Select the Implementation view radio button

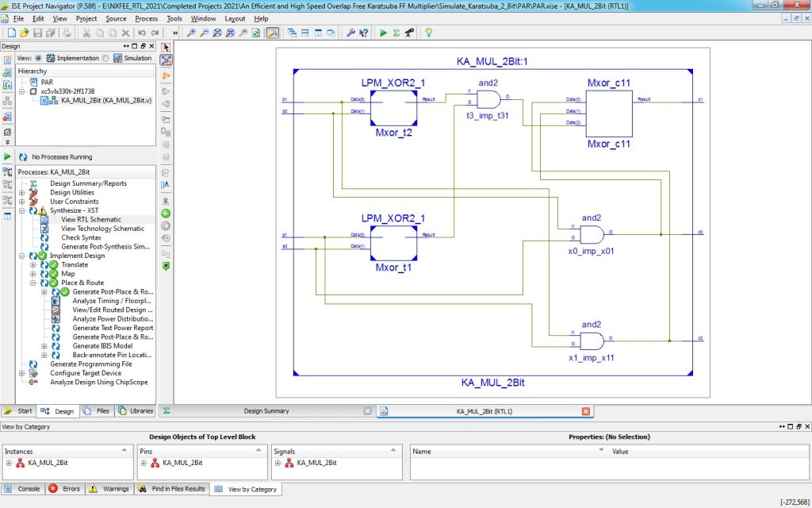(x=39, y=58)
